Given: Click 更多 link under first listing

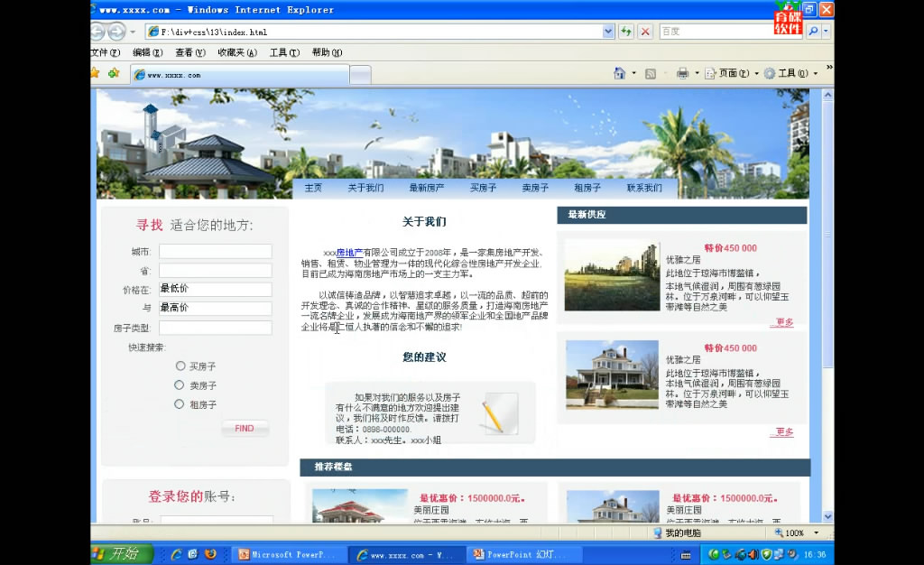Looking at the screenshot, I should [784, 322].
